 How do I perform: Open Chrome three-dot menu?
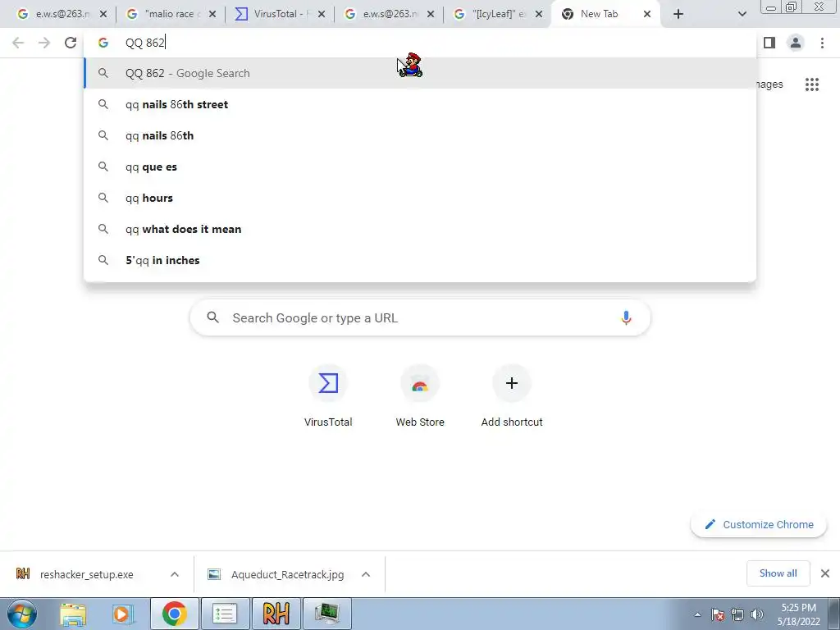(822, 43)
